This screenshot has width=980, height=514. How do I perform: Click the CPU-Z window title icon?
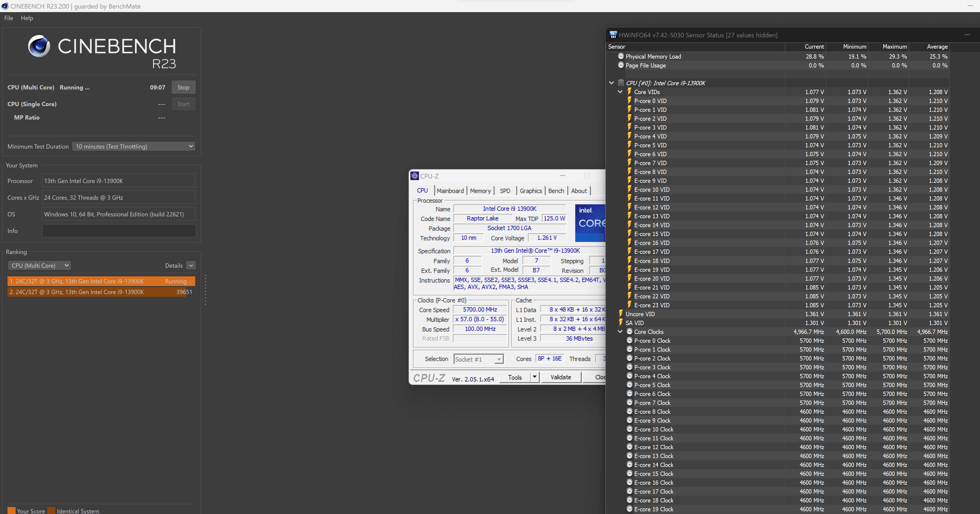[x=415, y=176]
